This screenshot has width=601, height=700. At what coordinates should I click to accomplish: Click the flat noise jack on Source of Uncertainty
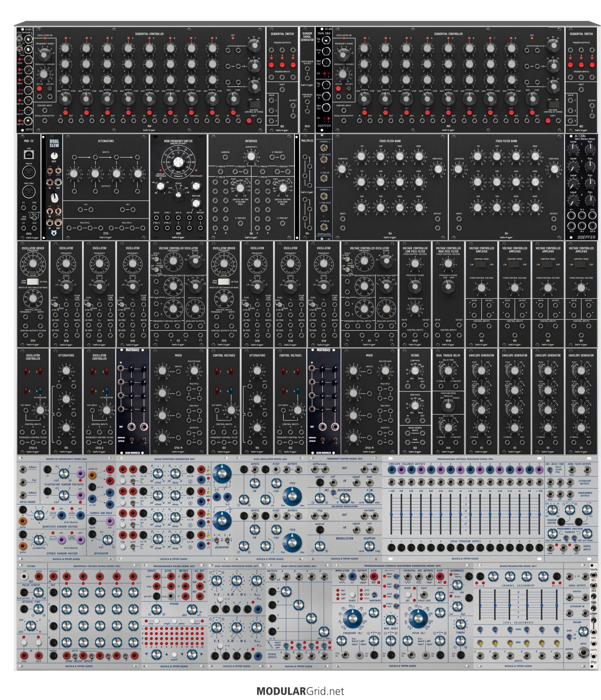pyautogui.click(x=23, y=482)
